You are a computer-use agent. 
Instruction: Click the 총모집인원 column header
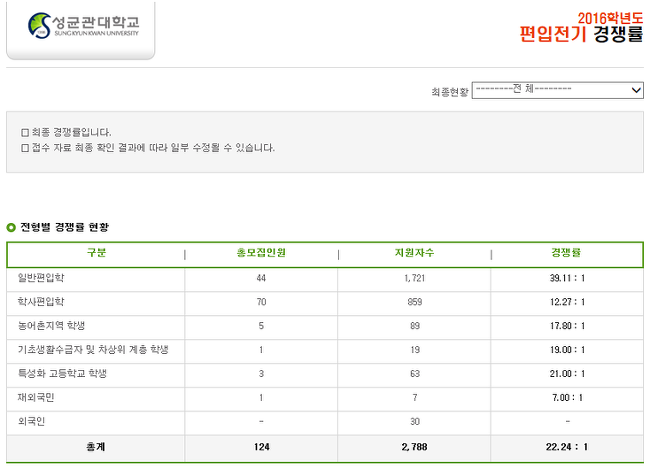pos(261,253)
